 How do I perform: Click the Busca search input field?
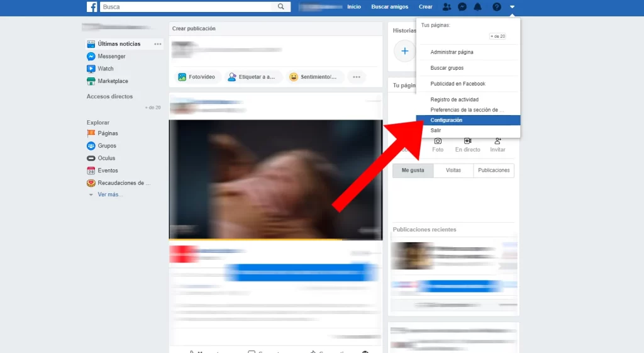(x=187, y=7)
